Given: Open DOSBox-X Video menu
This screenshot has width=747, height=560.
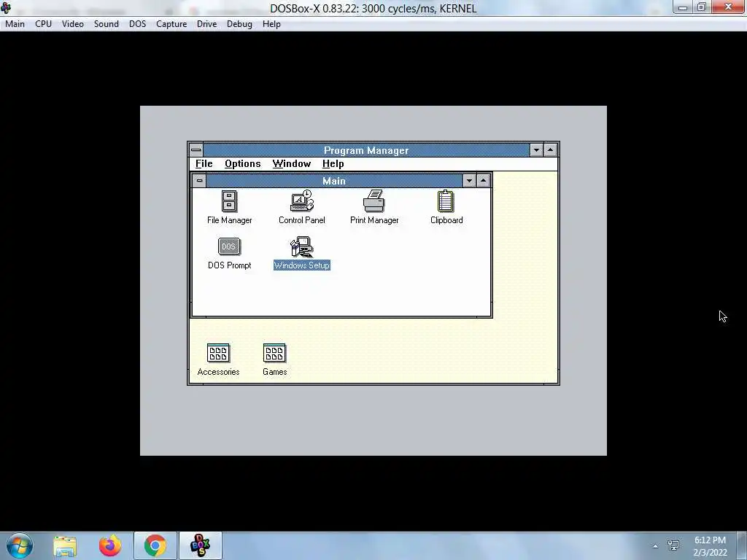Looking at the screenshot, I should (73, 24).
